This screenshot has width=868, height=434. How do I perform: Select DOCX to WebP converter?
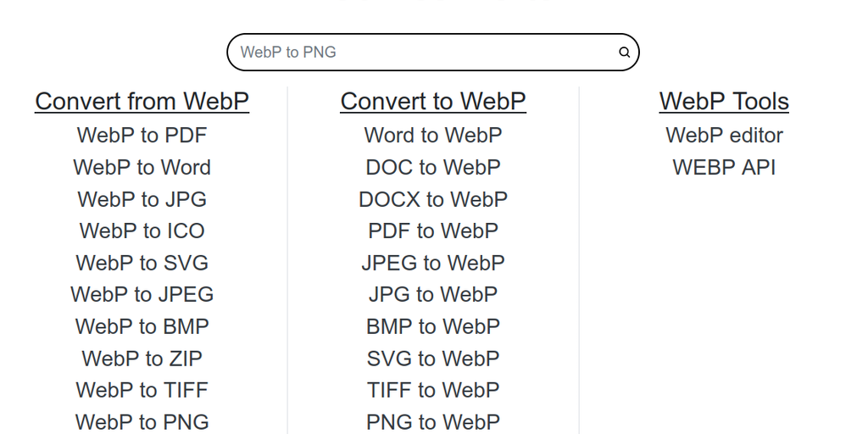[x=433, y=199]
